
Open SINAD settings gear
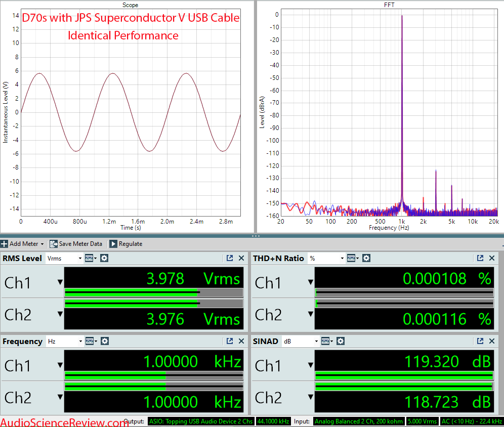click(341, 341)
